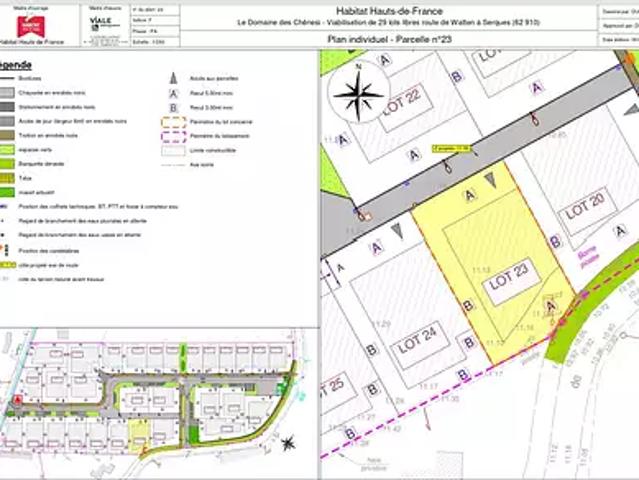Click the yellow highlighted parcel on the overview map
Image resolution: width=639 pixels, height=480 pixels.
point(139,436)
